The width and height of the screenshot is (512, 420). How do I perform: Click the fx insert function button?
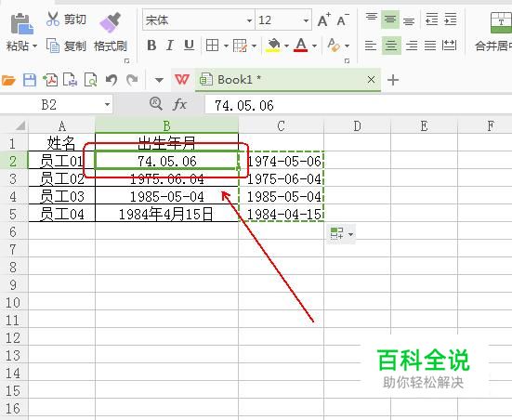[179, 104]
